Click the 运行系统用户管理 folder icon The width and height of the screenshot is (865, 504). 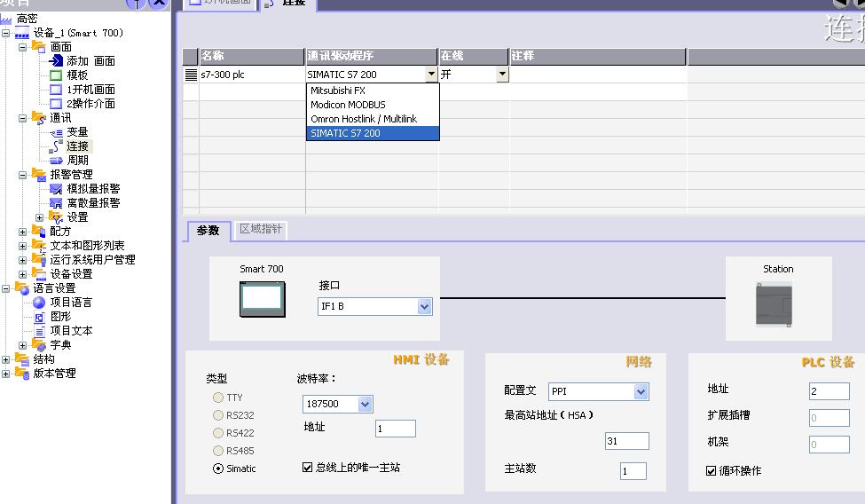coord(39,259)
